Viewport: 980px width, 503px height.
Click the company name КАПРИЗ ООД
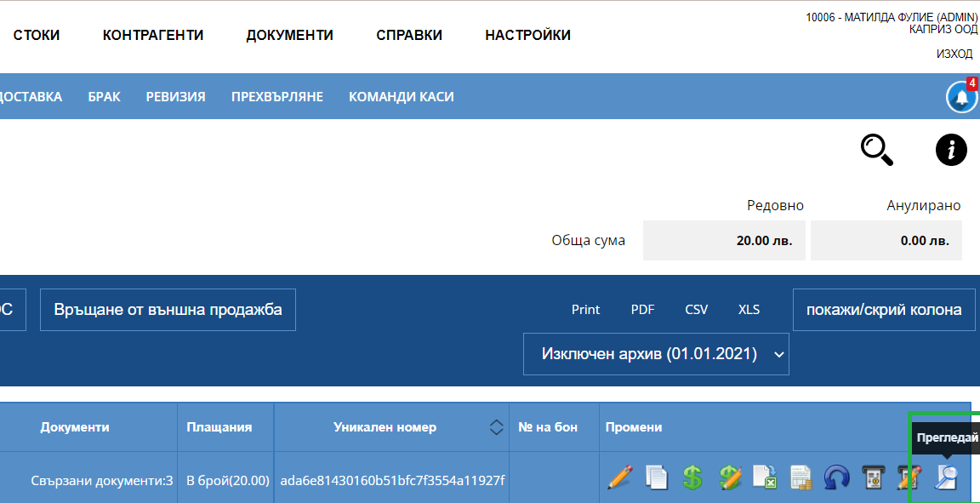tap(943, 29)
